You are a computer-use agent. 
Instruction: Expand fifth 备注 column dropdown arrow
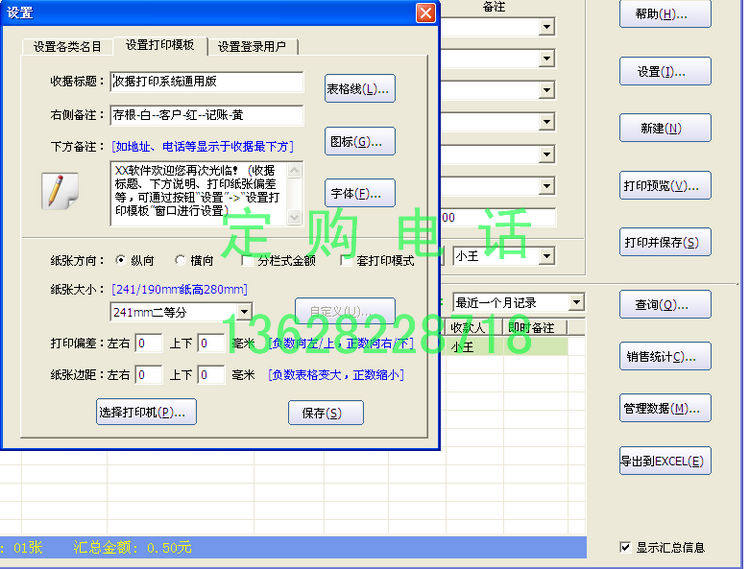tap(547, 154)
